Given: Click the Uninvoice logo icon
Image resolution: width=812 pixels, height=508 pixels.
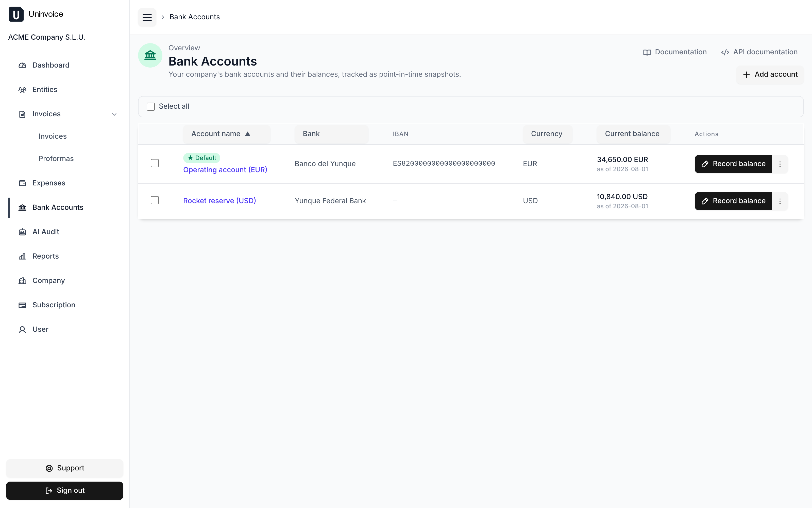Looking at the screenshot, I should (x=16, y=14).
